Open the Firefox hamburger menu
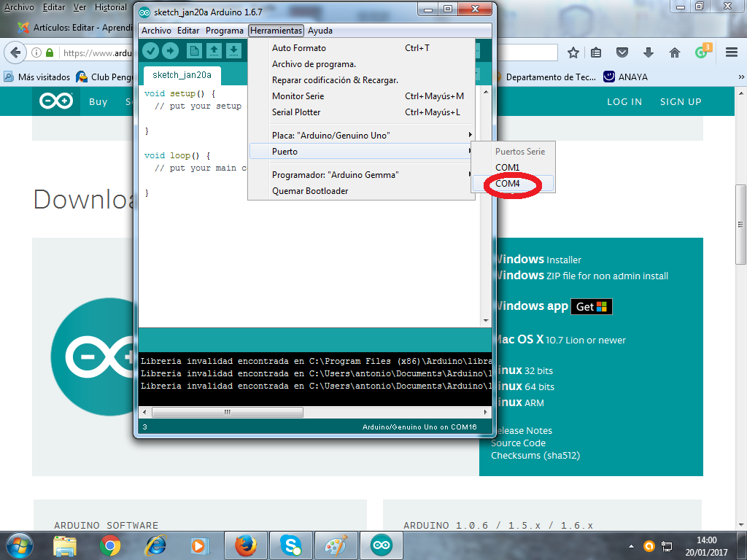Viewport: 747px width, 560px height. (x=732, y=52)
